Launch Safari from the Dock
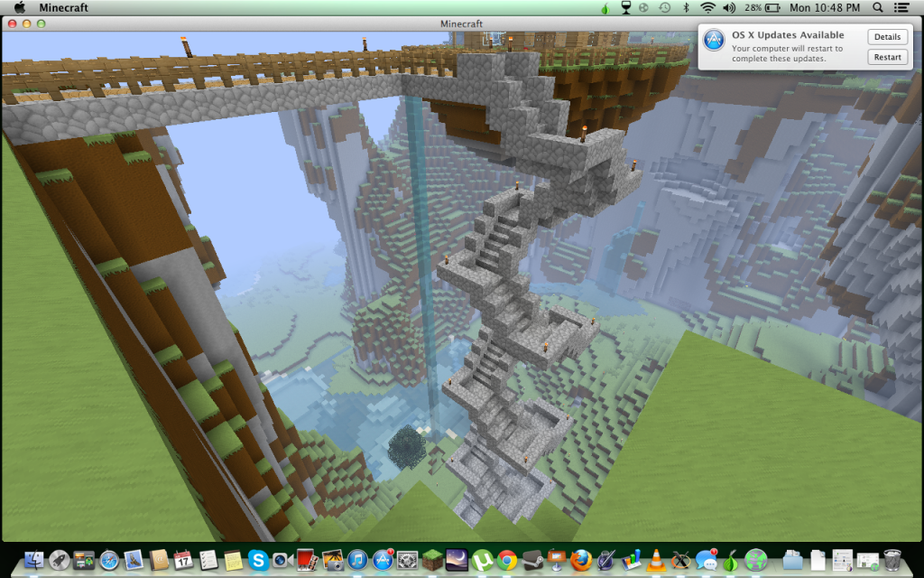 pos(109,560)
